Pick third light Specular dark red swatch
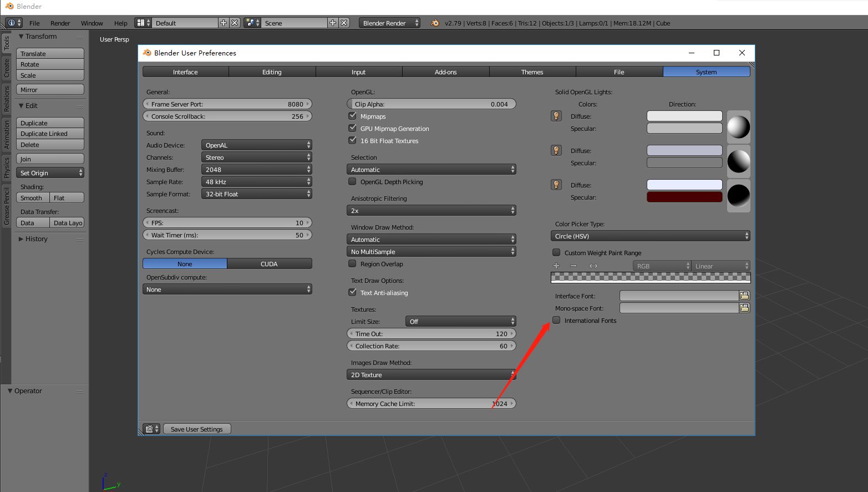The height and width of the screenshot is (492, 868). pyautogui.click(x=684, y=197)
